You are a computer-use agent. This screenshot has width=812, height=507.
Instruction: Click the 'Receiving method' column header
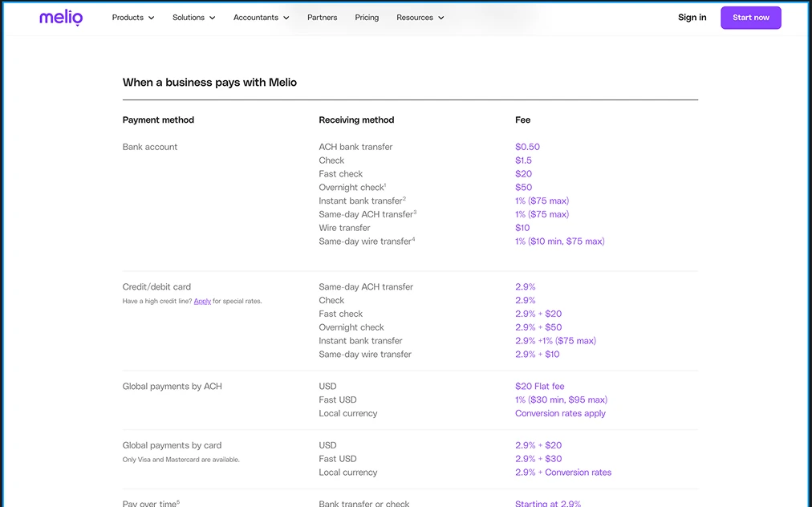pos(356,120)
